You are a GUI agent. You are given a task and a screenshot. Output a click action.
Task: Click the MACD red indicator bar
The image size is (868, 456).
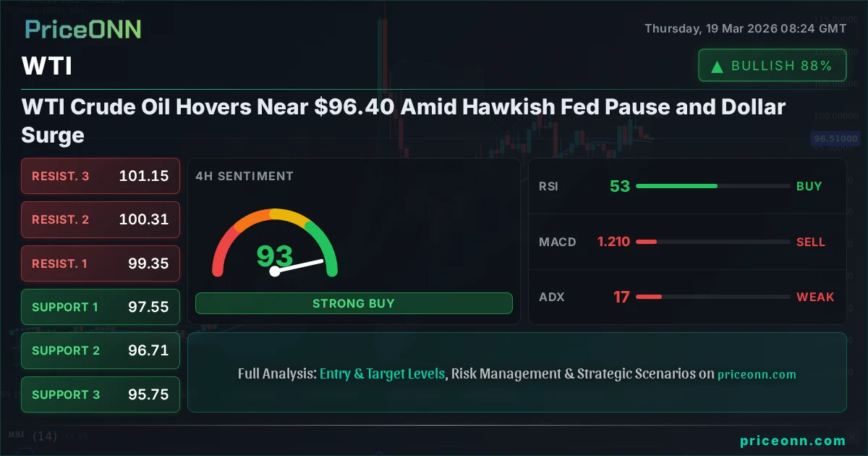pos(646,242)
